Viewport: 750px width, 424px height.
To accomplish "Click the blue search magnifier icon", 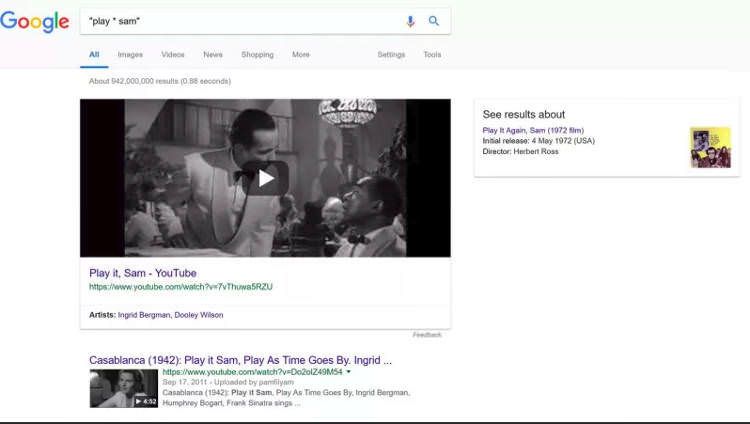I will [434, 21].
